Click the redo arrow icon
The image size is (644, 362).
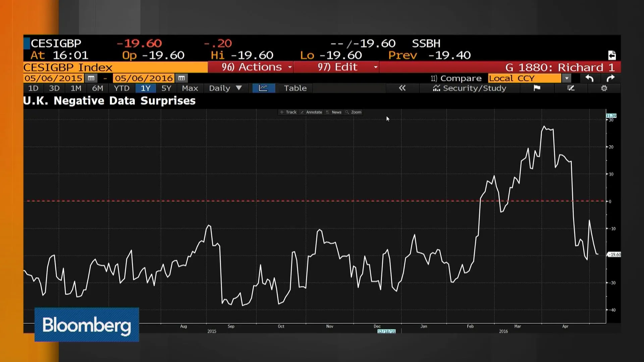pyautogui.click(x=611, y=78)
